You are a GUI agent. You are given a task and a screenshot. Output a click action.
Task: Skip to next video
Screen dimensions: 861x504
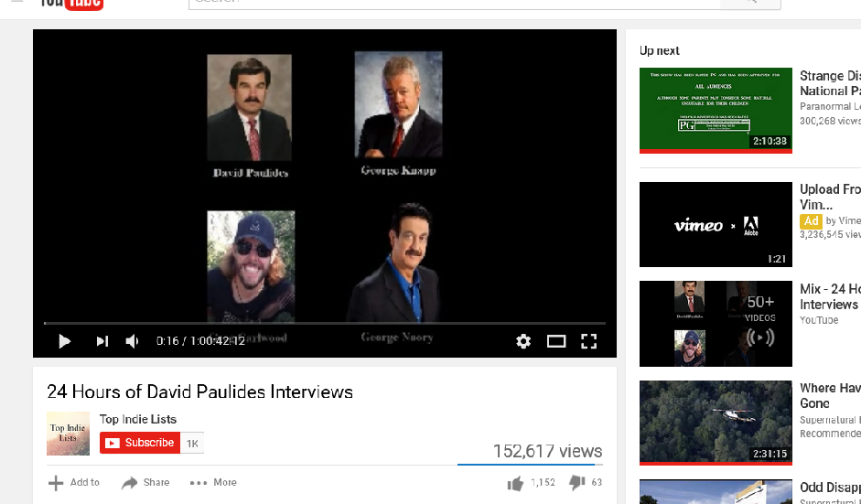click(102, 341)
